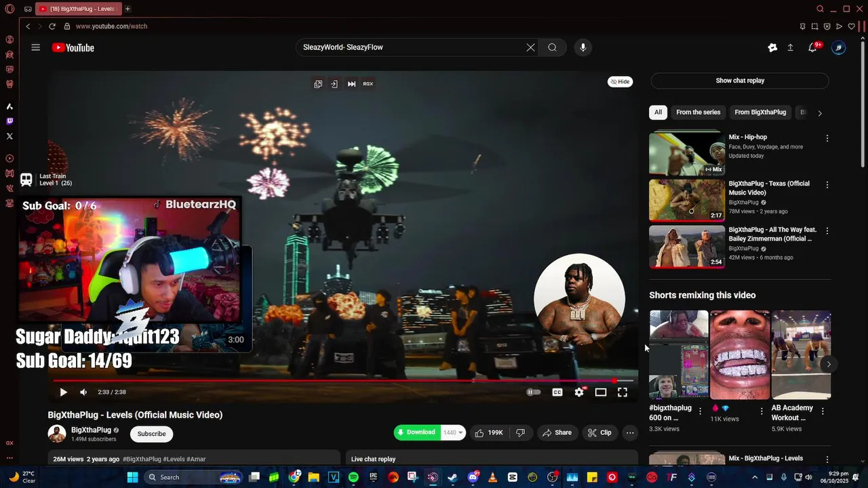
Task: Open player settings gear
Action: (579, 392)
